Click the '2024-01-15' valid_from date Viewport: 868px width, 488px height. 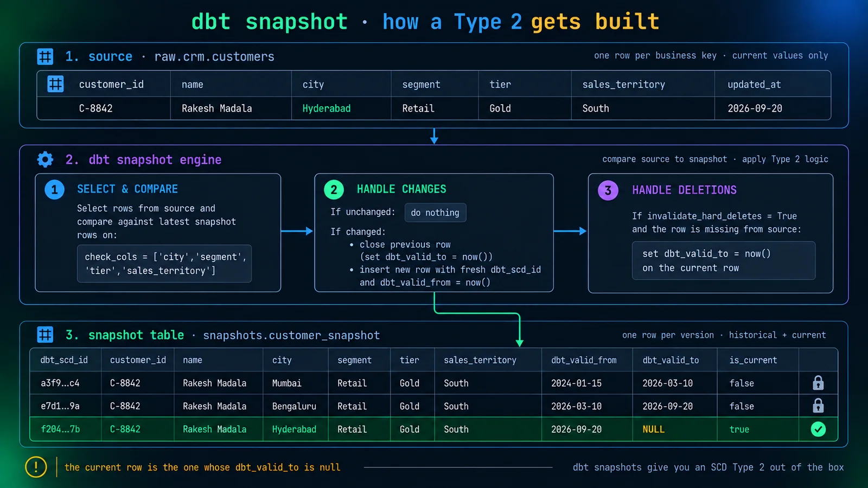pos(576,383)
